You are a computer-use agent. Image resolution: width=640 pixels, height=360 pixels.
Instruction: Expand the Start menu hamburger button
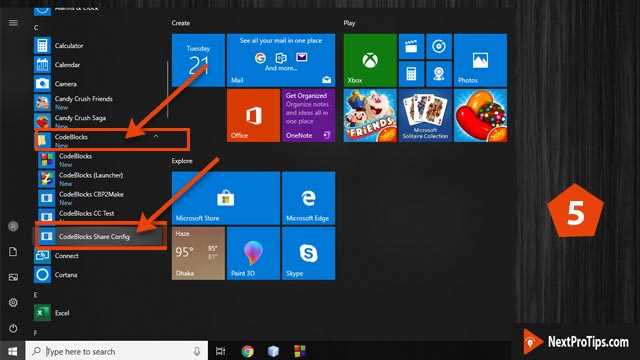click(13, 22)
